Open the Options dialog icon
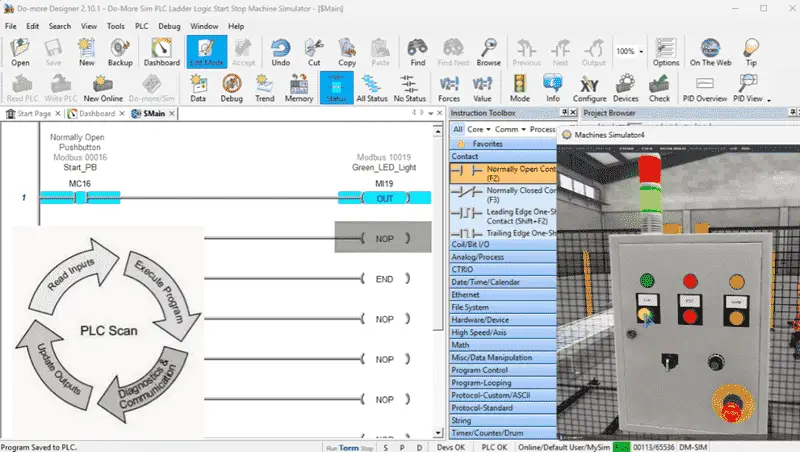Screen dimensions: 800x452 (666, 52)
